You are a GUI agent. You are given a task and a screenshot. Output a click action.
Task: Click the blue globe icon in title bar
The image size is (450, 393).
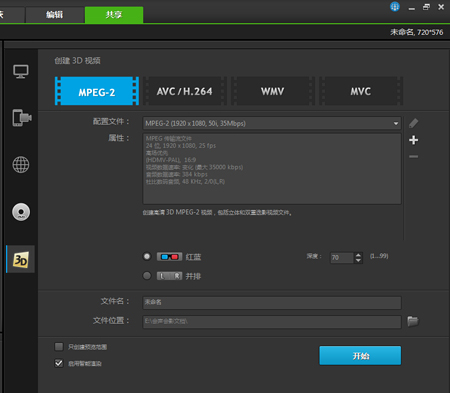(395, 7)
